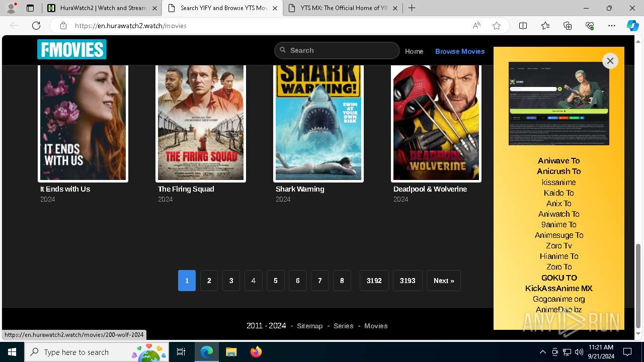Click the search magnifier icon

[x=283, y=50]
